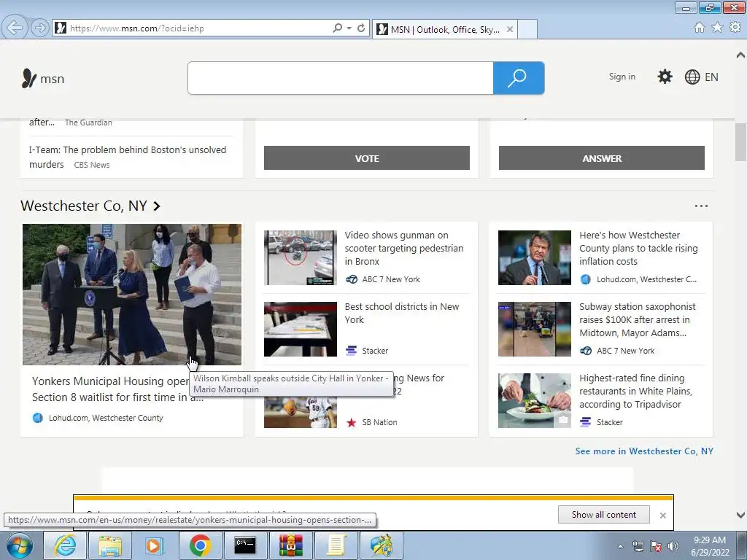Dismiss the security notification bar
This screenshot has height=560, width=747.
tap(662, 516)
